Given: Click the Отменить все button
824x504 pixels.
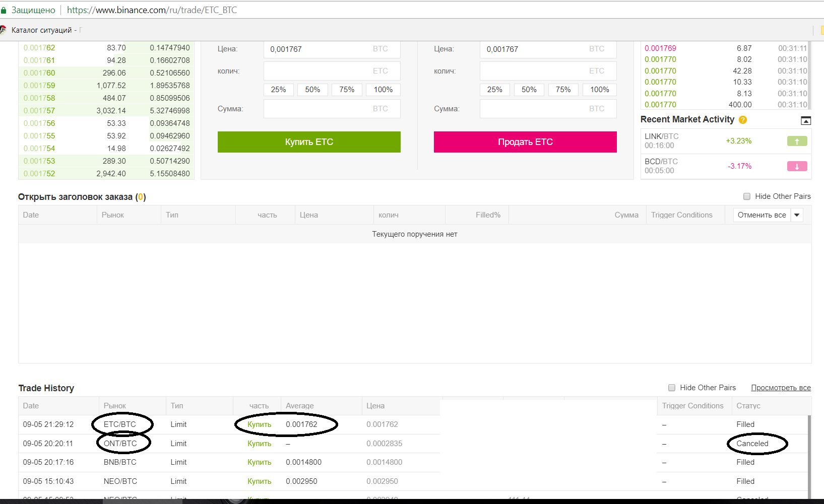Looking at the screenshot, I should coord(762,215).
